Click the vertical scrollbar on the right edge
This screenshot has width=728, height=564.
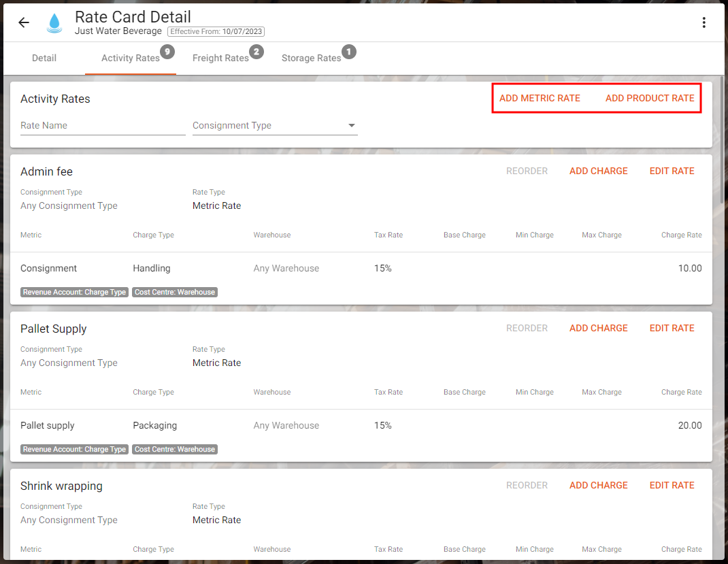tap(721, 139)
